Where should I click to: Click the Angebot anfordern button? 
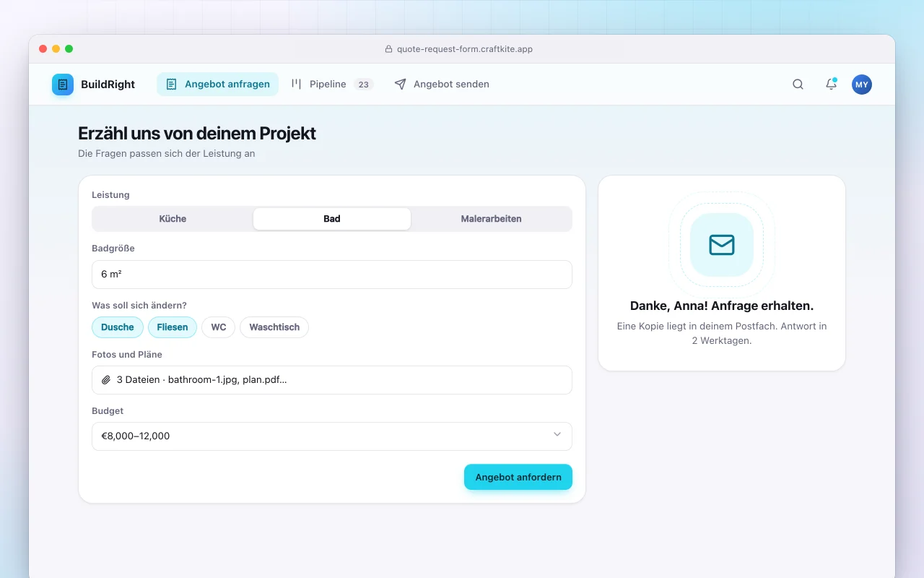point(518,477)
